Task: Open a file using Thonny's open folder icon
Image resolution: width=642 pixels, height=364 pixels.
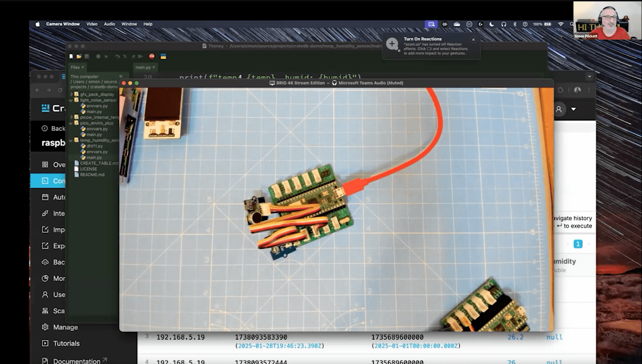Action: [79, 56]
